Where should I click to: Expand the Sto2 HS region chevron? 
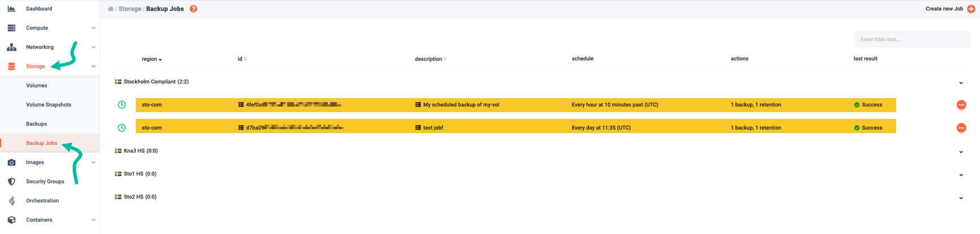click(x=961, y=198)
